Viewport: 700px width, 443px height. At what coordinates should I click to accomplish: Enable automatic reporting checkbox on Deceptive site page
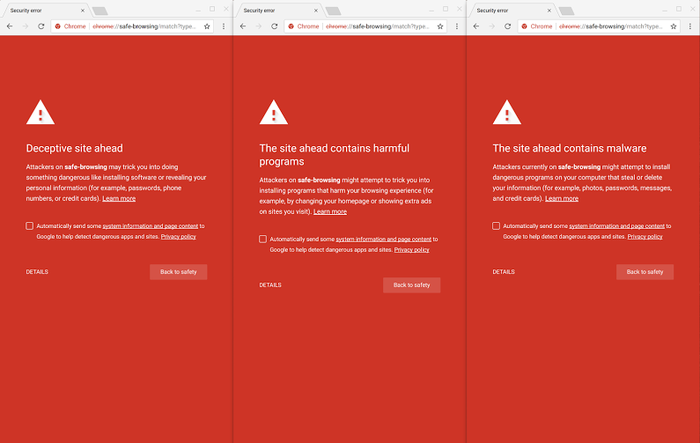click(x=29, y=226)
